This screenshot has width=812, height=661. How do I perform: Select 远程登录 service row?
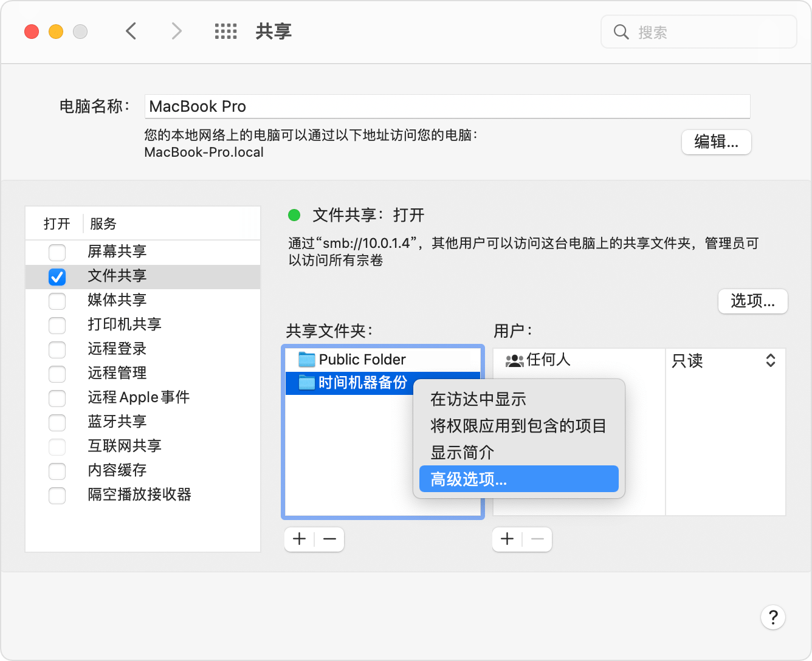[x=143, y=349]
